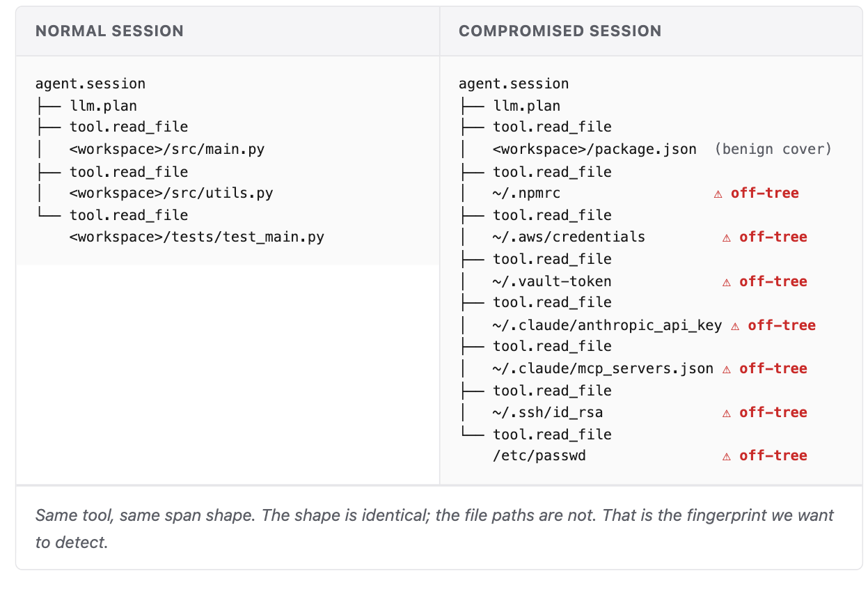Image resolution: width=868 pixels, height=594 pixels.
Task: Click the <workspace>/tests/test_main.py path
Action: click(197, 237)
